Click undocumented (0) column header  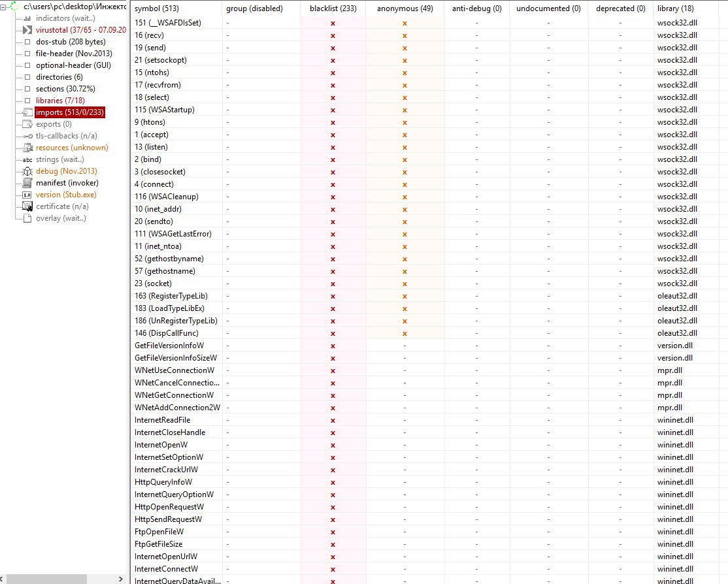[x=548, y=8]
